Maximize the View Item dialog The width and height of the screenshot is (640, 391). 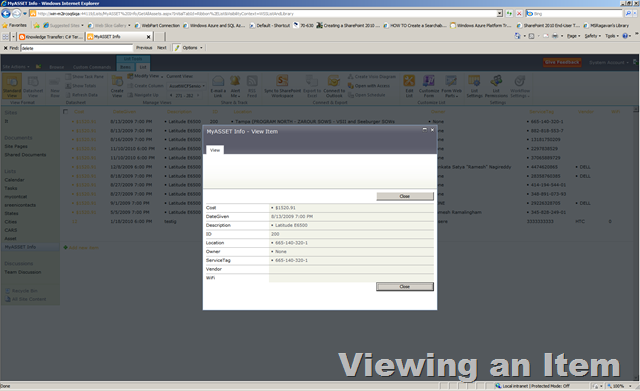coord(424,130)
